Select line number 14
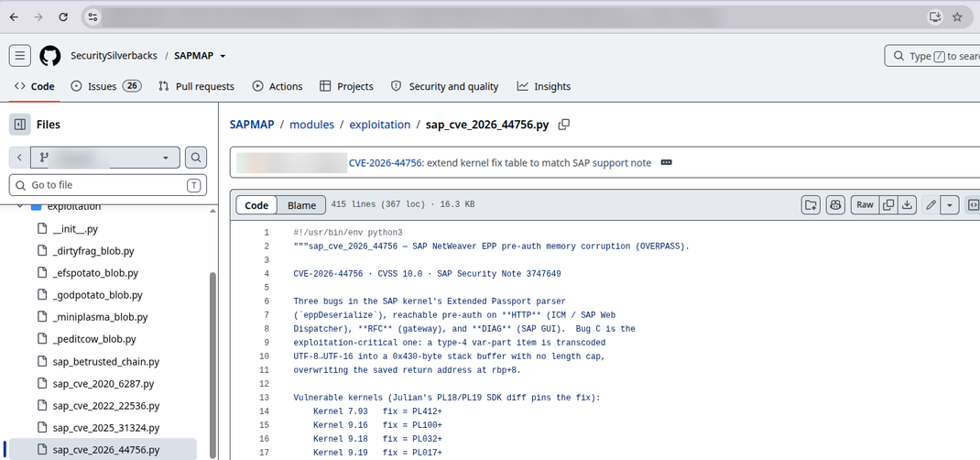980x460 pixels. tap(264, 411)
